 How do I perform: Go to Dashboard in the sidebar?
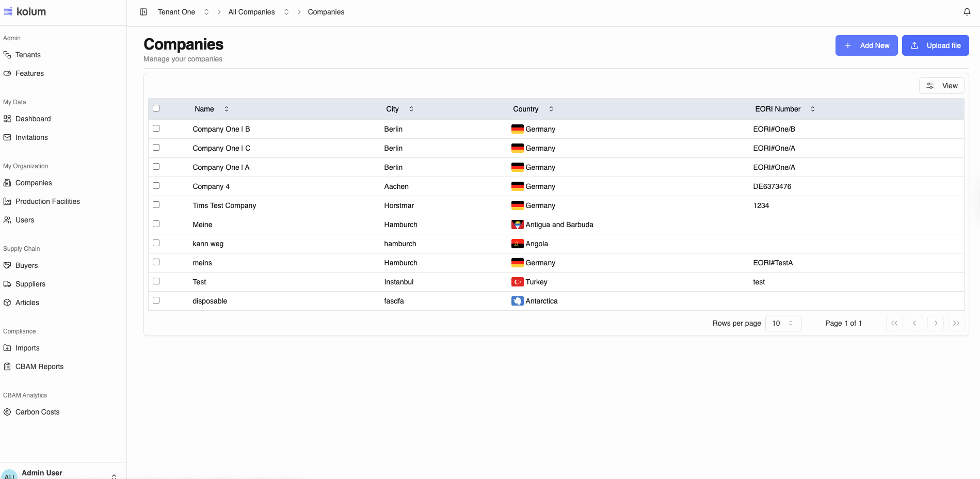click(x=33, y=119)
